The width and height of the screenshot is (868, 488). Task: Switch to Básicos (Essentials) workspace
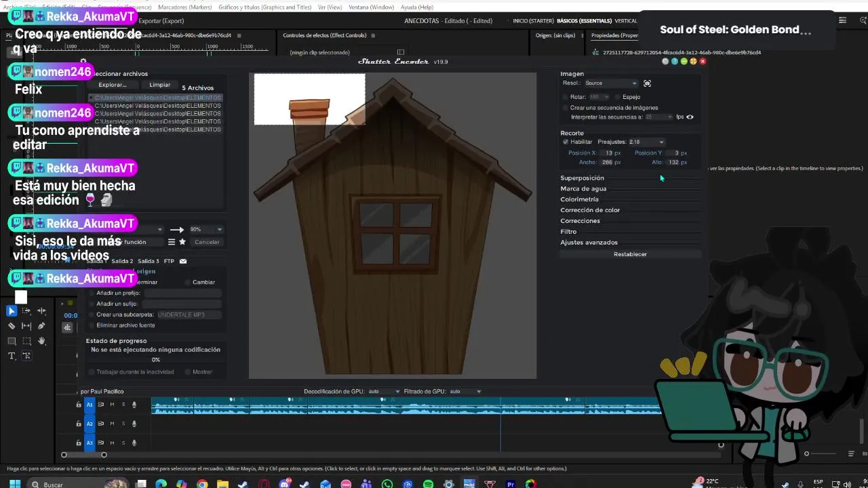pos(584,21)
